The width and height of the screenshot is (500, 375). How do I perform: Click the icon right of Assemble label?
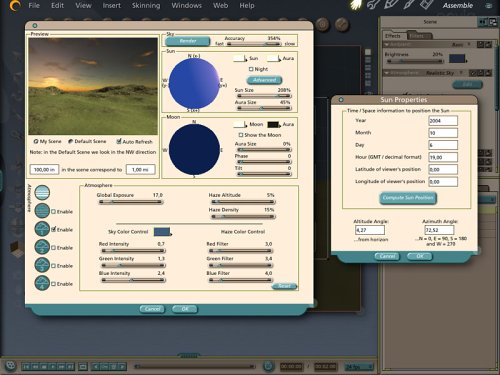489,6
